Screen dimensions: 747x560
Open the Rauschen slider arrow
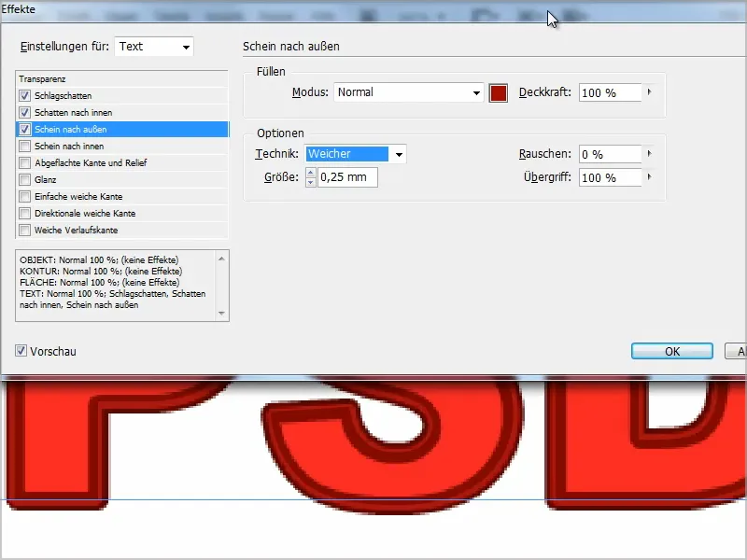(649, 154)
